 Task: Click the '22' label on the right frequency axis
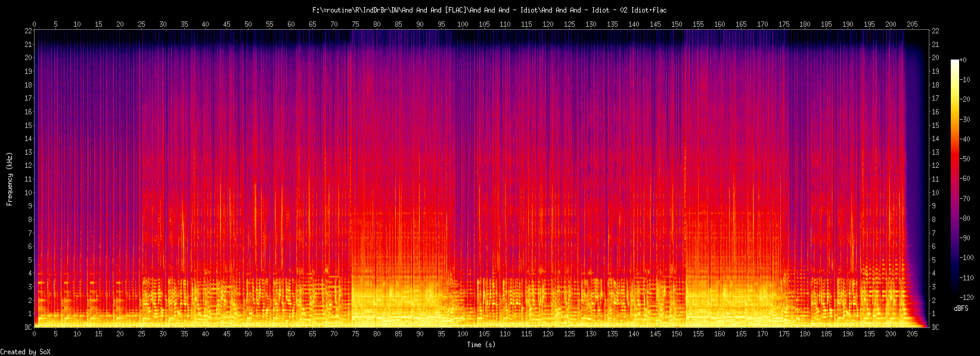click(935, 31)
